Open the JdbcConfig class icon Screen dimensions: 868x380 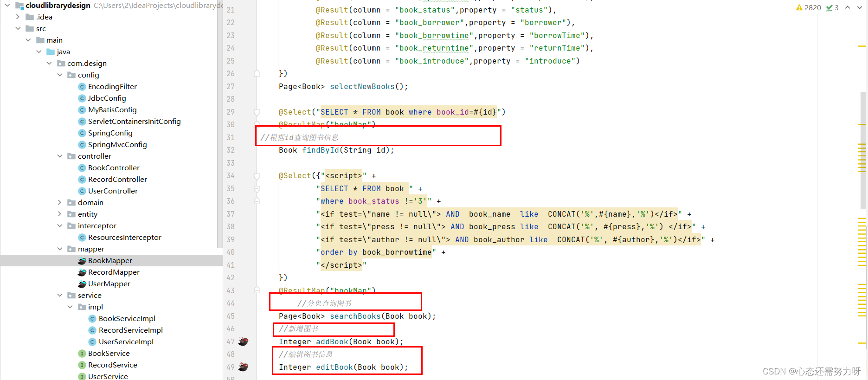click(x=82, y=98)
